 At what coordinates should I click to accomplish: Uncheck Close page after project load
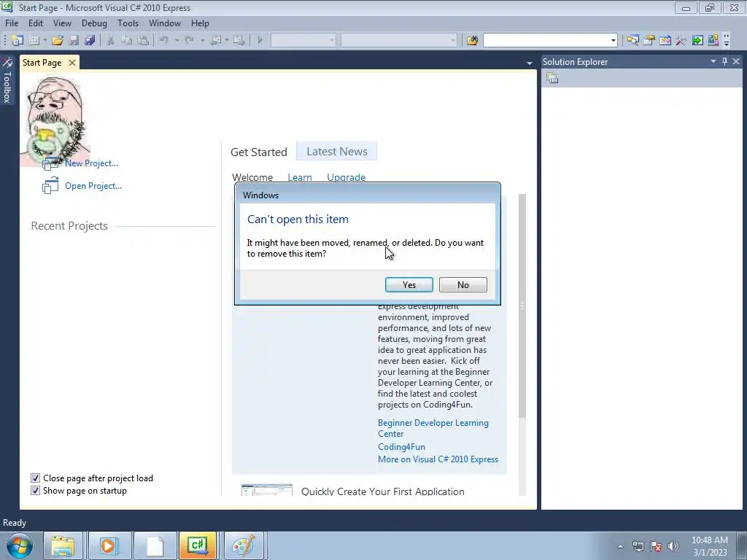(35, 478)
